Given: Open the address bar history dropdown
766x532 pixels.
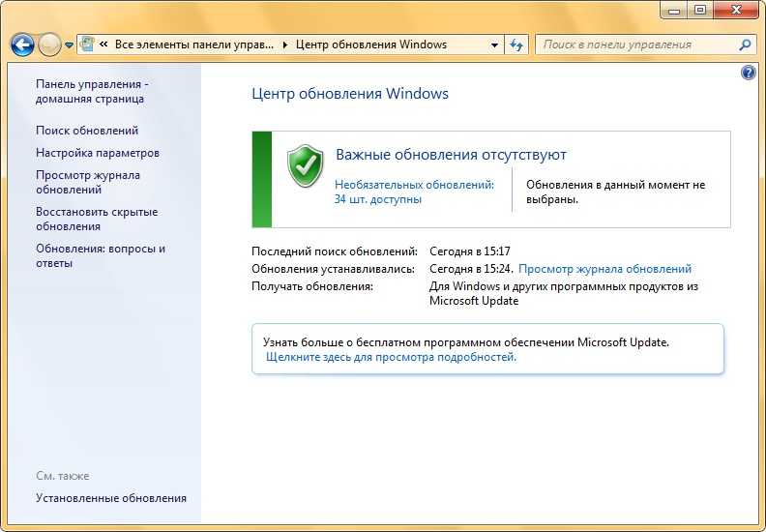Looking at the screenshot, I should coord(494,44).
